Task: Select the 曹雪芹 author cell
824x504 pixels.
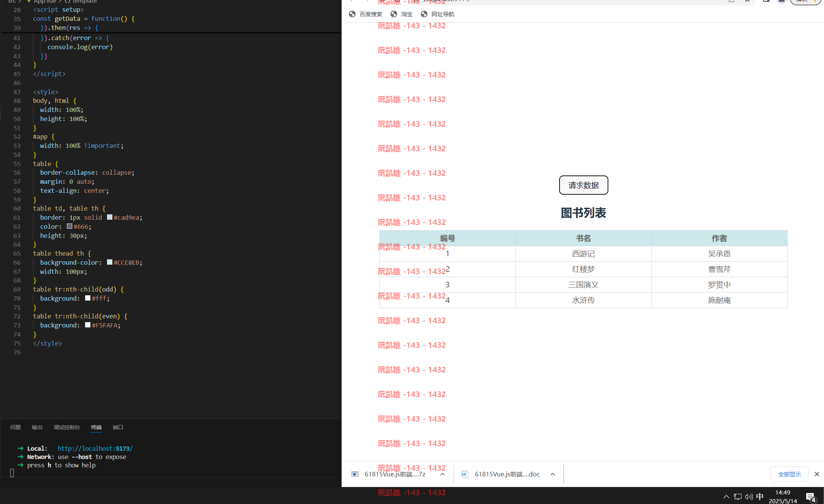Action: 719,269
